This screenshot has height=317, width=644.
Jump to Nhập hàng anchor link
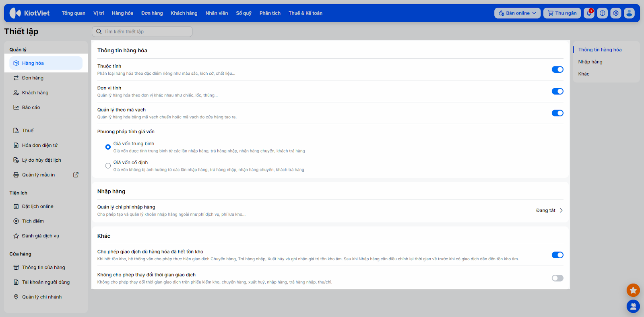click(590, 62)
